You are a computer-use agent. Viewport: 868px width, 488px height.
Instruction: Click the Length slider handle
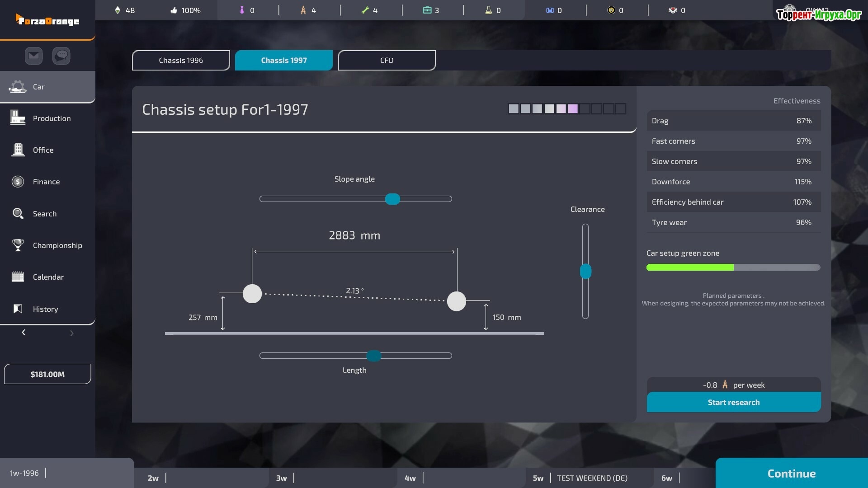373,356
